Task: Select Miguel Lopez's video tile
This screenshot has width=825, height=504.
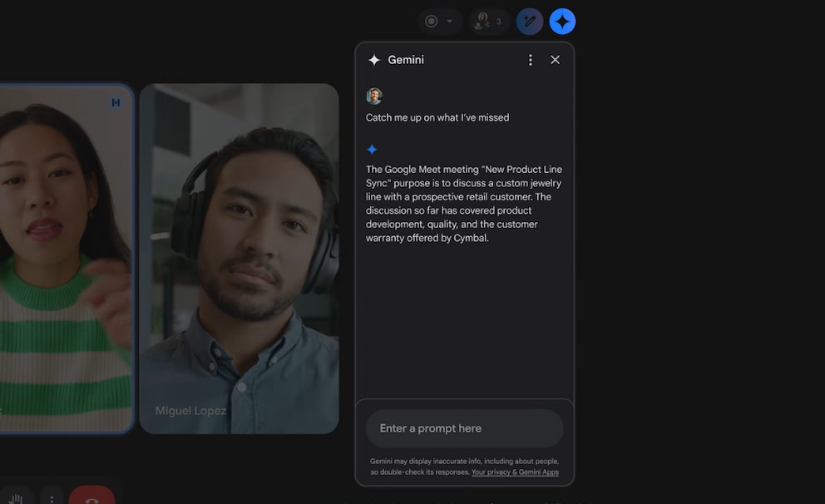Action: (239, 259)
